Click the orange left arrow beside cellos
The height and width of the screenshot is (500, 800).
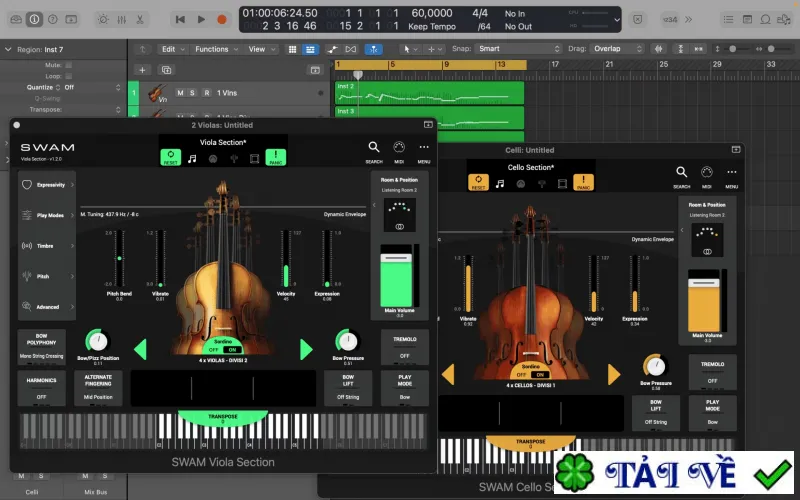[448, 374]
